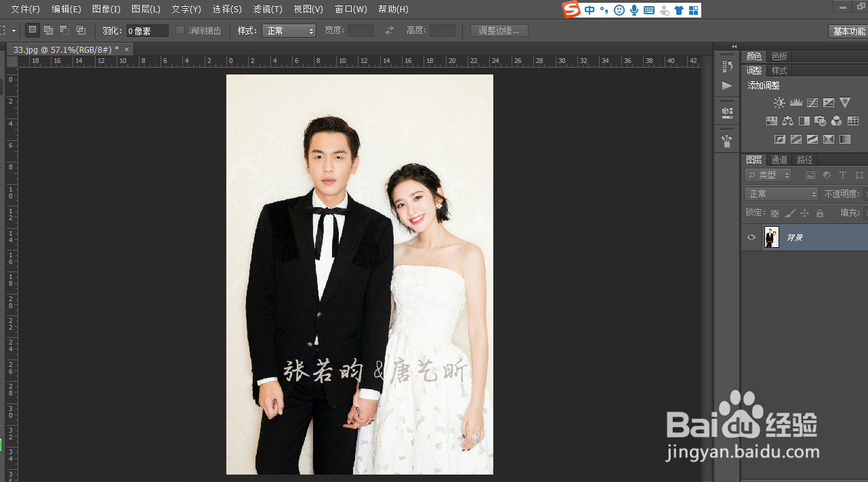Enable the 消除锯齿 checkbox
Viewport: 868px width, 482px height.
tap(180, 30)
